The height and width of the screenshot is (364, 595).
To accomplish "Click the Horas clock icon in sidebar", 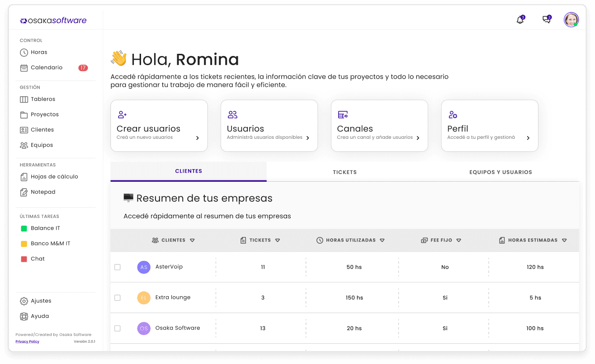I will [24, 52].
